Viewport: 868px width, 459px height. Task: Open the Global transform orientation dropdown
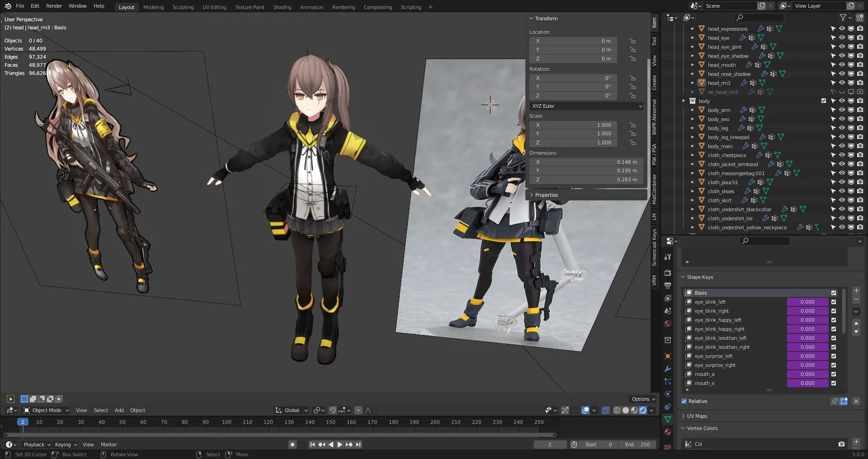click(291, 410)
